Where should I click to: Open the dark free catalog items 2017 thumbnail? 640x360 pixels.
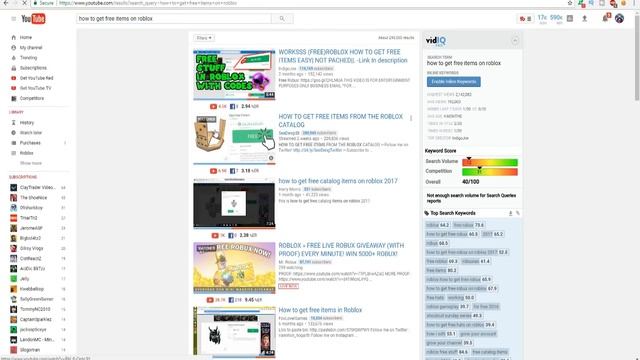click(234, 204)
